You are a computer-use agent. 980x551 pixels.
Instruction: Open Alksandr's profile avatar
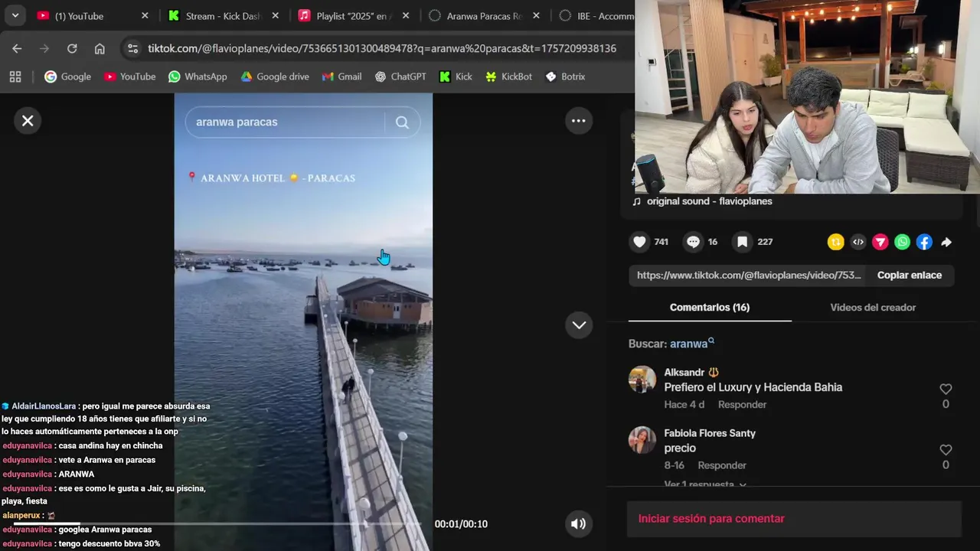pos(642,380)
